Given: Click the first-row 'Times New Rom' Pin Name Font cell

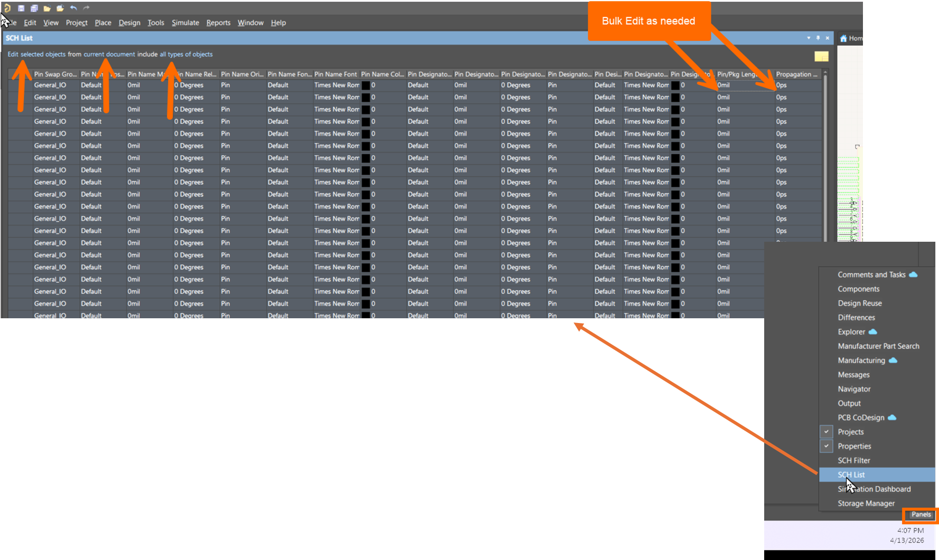Looking at the screenshot, I should (x=336, y=85).
